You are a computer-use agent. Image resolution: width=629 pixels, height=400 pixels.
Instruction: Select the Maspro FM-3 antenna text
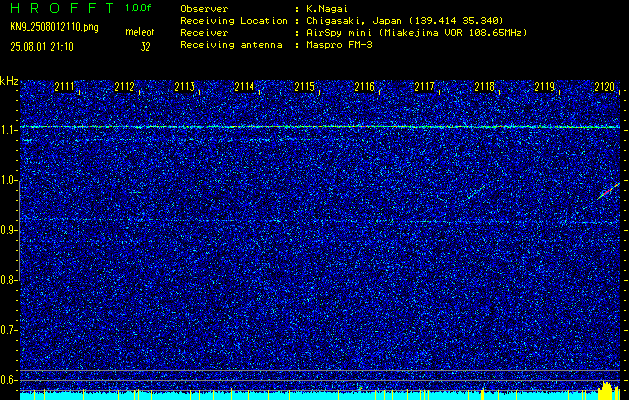pos(339,45)
